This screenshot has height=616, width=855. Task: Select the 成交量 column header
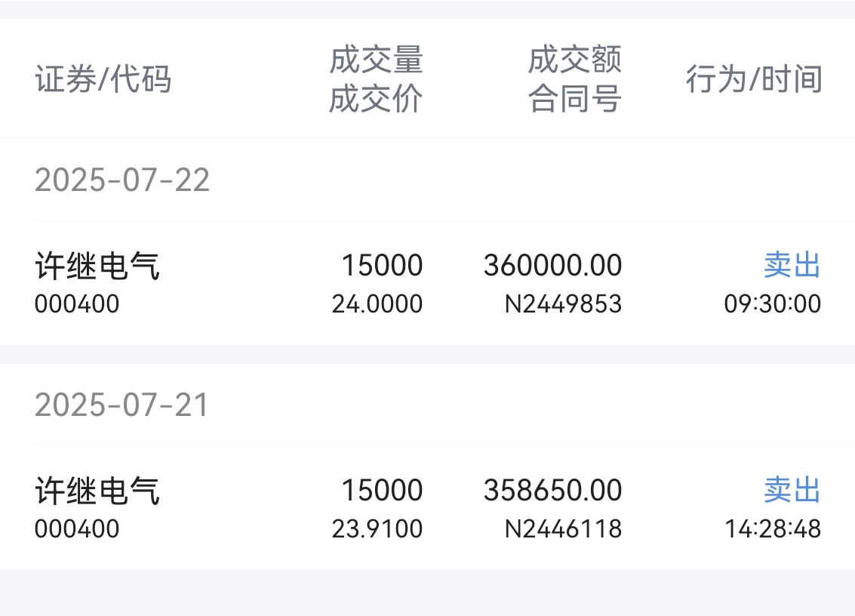click(377, 60)
